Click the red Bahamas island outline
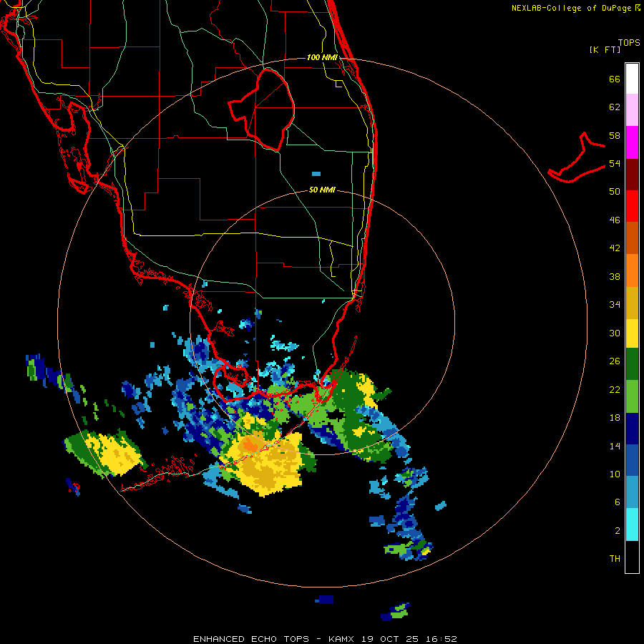This screenshot has height=644, width=644. click(577, 158)
